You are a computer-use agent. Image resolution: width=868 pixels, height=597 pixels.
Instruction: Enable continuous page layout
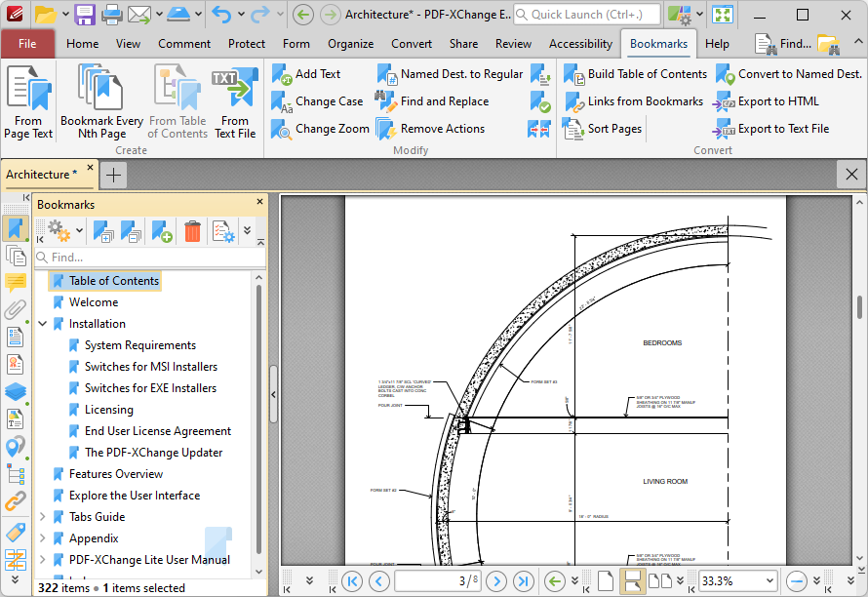point(632,581)
